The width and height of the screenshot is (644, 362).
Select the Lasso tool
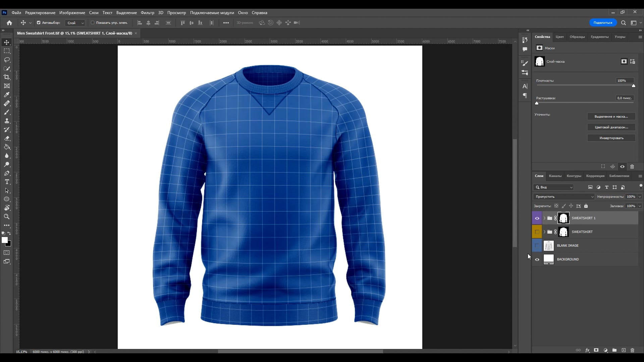tap(7, 60)
